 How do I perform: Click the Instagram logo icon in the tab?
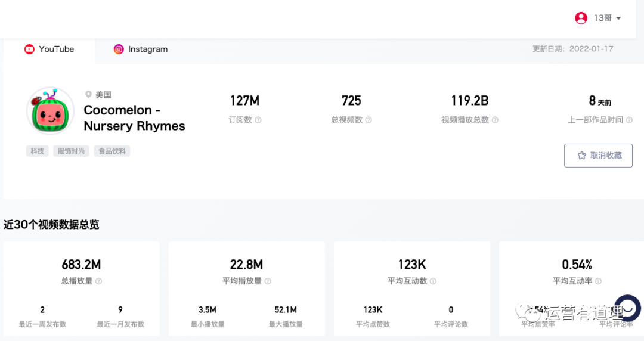click(x=119, y=49)
